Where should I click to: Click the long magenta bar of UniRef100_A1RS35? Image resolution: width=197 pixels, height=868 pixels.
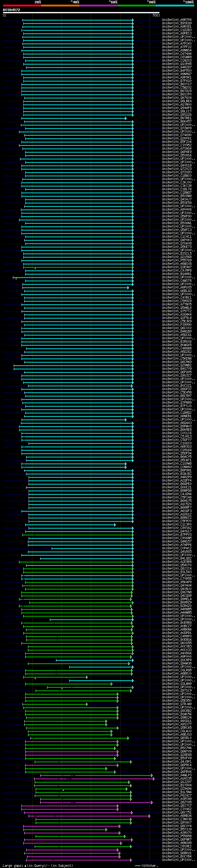(94, 779)
